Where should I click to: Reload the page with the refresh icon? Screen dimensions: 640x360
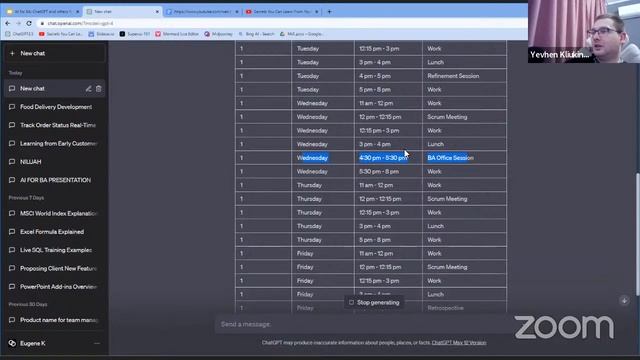click(x=29, y=23)
